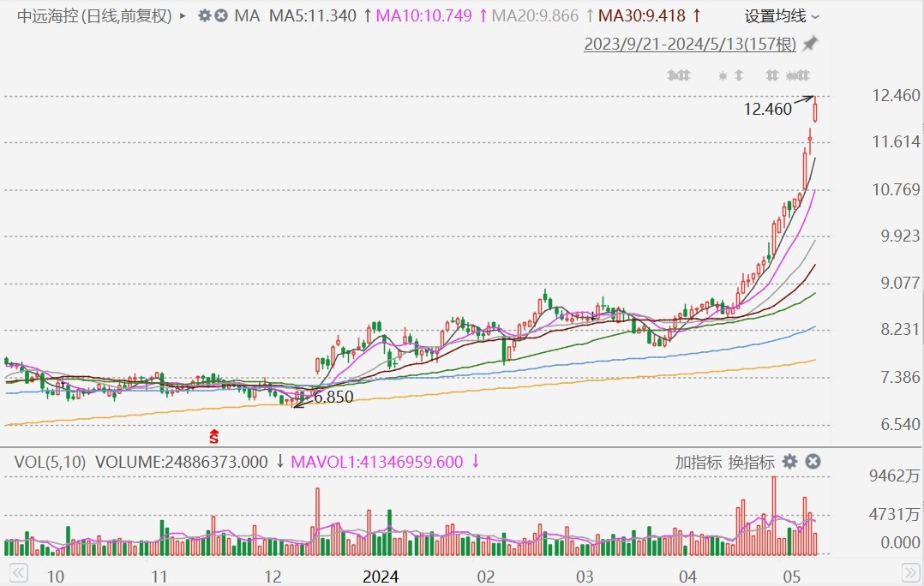Viewport: 924px width, 586px height.
Task: Expand the 中远海控 period arrow
Action: point(183,15)
